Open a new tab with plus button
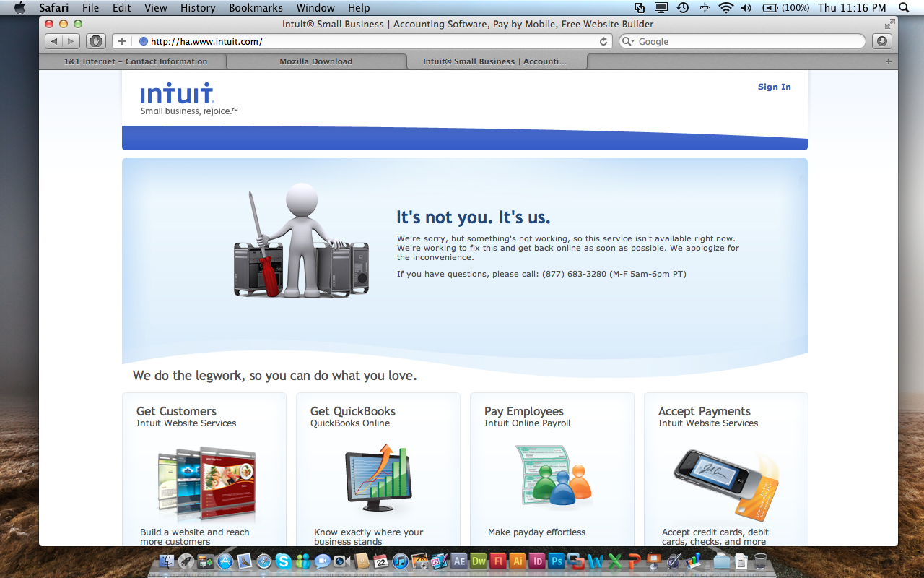The image size is (924, 578). pyautogui.click(x=889, y=61)
